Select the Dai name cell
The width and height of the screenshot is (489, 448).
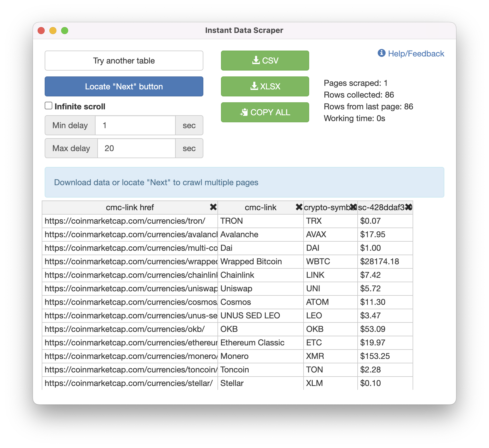(x=260, y=248)
